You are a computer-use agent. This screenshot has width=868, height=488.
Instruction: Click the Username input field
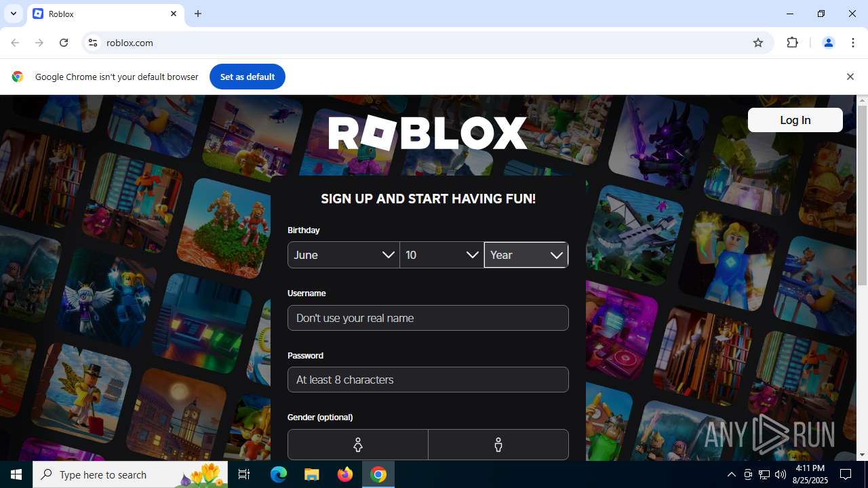pos(428,318)
